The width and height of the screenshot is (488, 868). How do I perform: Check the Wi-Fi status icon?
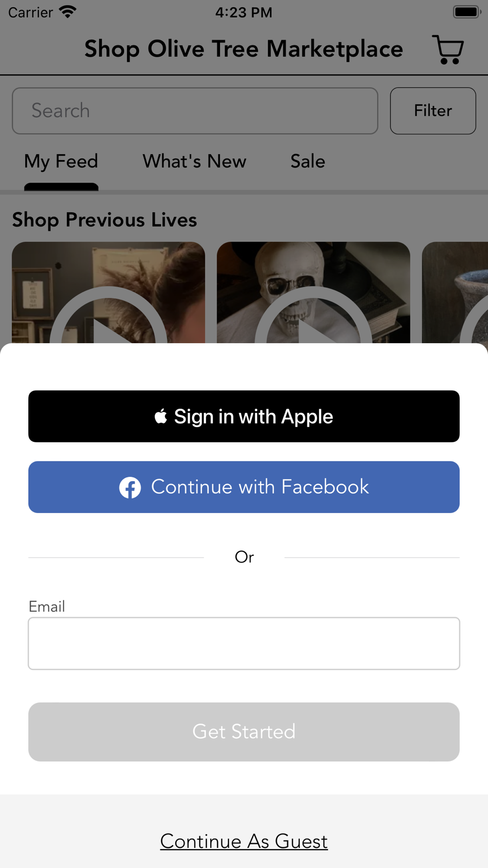click(x=68, y=12)
